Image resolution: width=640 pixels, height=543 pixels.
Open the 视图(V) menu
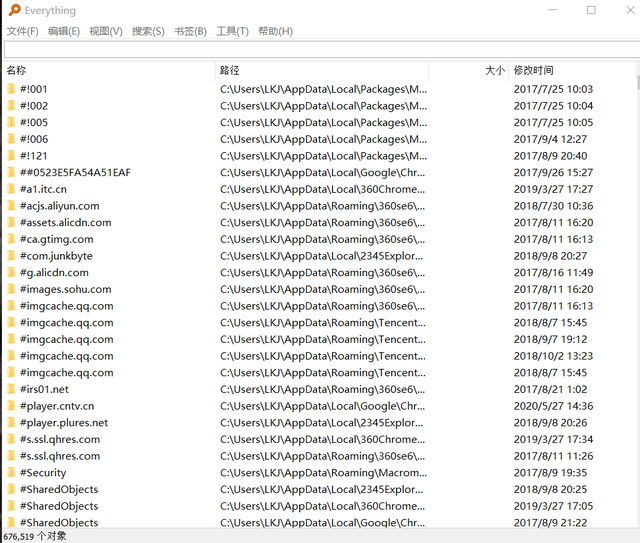point(106,31)
